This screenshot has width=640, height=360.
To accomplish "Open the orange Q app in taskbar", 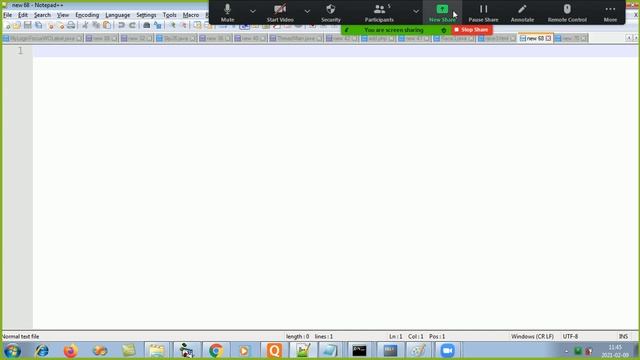I will point(274,351).
